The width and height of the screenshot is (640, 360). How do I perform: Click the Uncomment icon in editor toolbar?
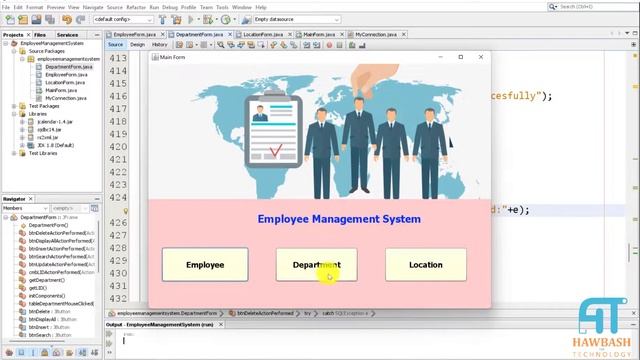362,45
